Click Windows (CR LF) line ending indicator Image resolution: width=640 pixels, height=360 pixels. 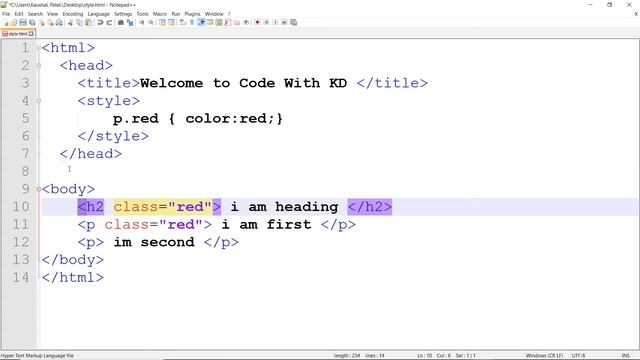pyautogui.click(x=544, y=356)
